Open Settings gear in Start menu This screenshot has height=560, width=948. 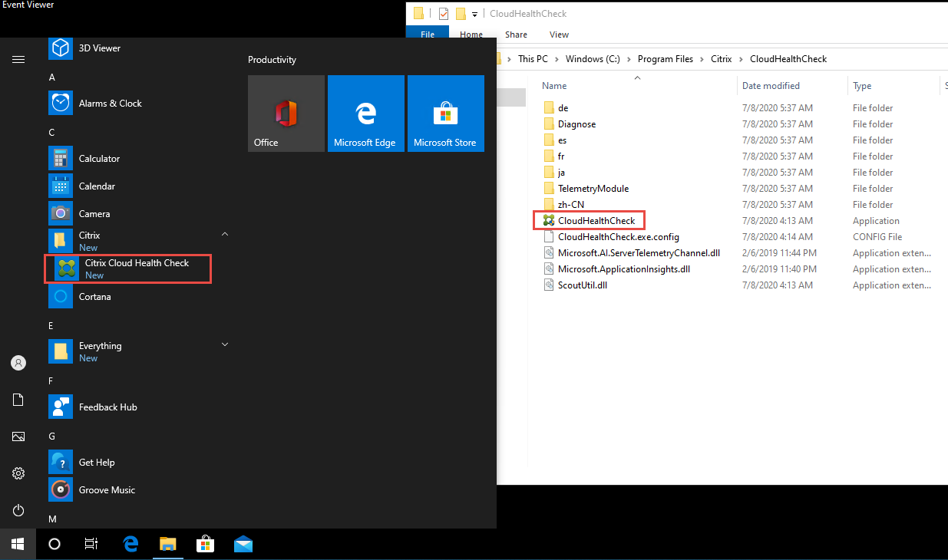coord(18,473)
